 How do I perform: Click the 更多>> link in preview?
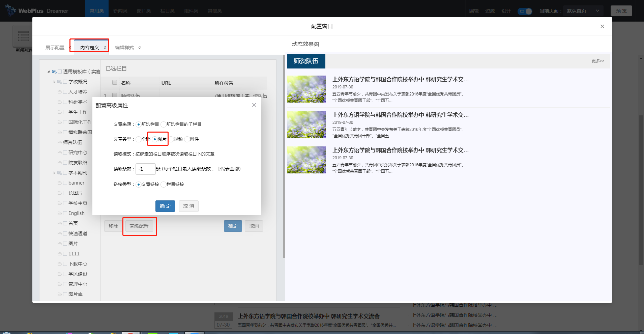(x=598, y=61)
